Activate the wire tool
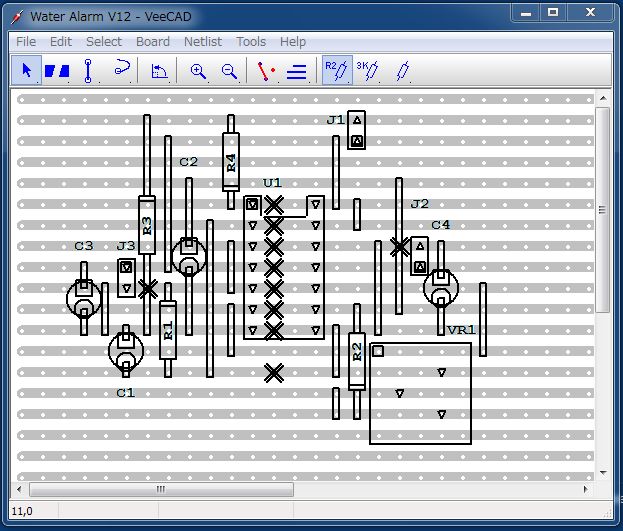 click(122, 67)
